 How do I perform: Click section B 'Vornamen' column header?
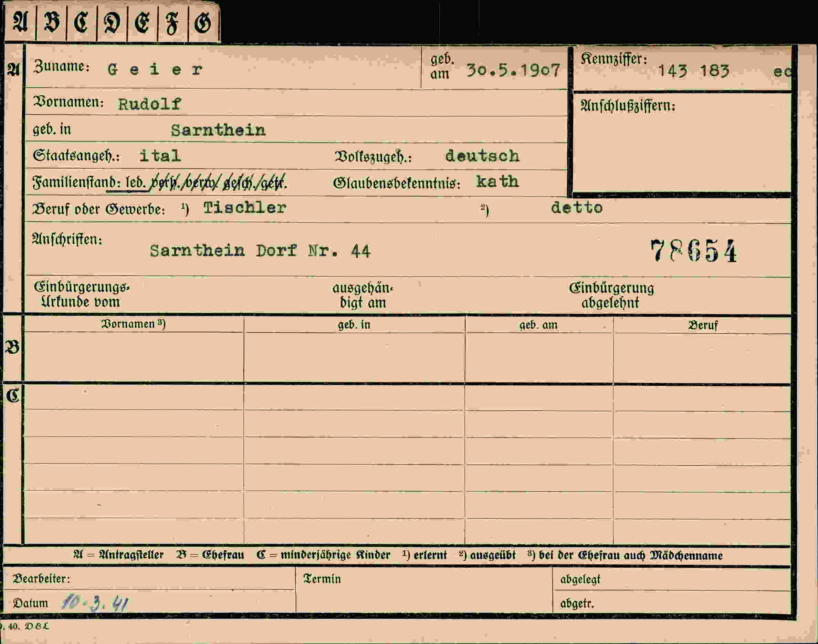tap(133, 324)
